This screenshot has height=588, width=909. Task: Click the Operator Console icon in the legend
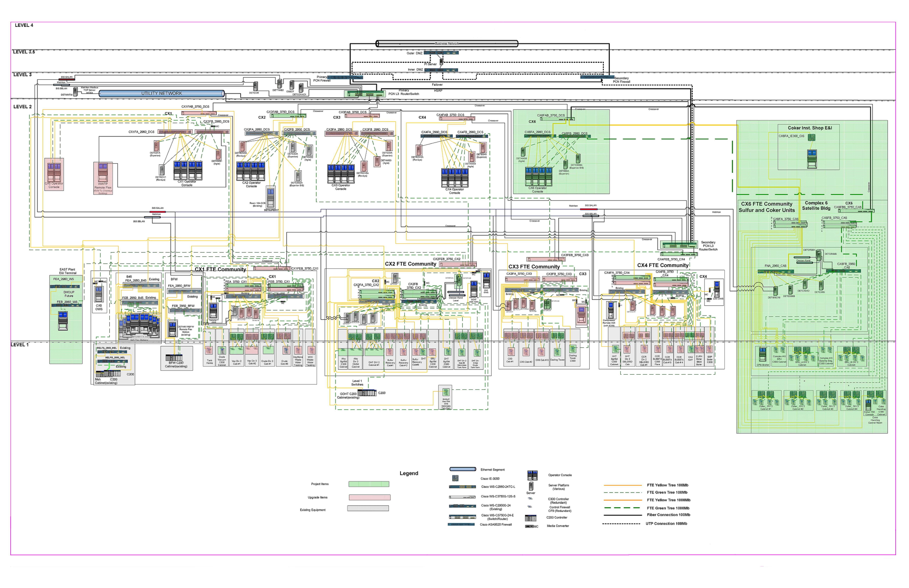pos(532,475)
